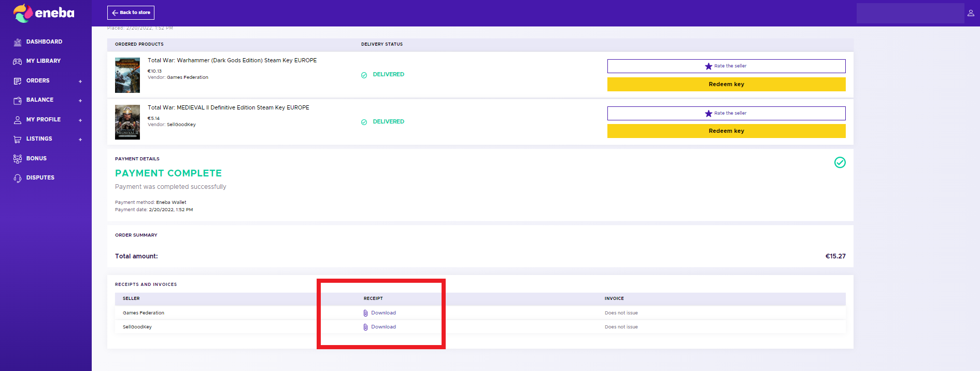Click the Balance wallet icon
Image resolution: width=980 pixels, height=371 pixels.
click(18, 100)
